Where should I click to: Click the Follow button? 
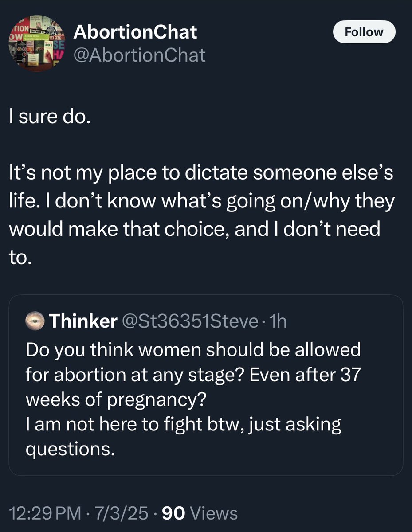point(364,32)
